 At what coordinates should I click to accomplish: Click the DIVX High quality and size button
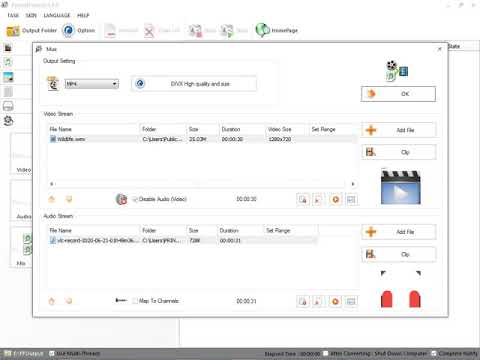pos(194,84)
